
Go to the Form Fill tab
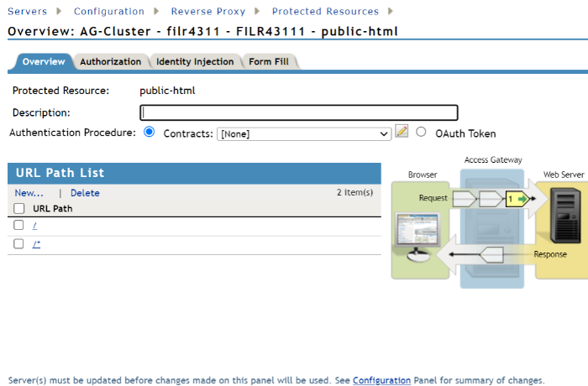(x=269, y=62)
